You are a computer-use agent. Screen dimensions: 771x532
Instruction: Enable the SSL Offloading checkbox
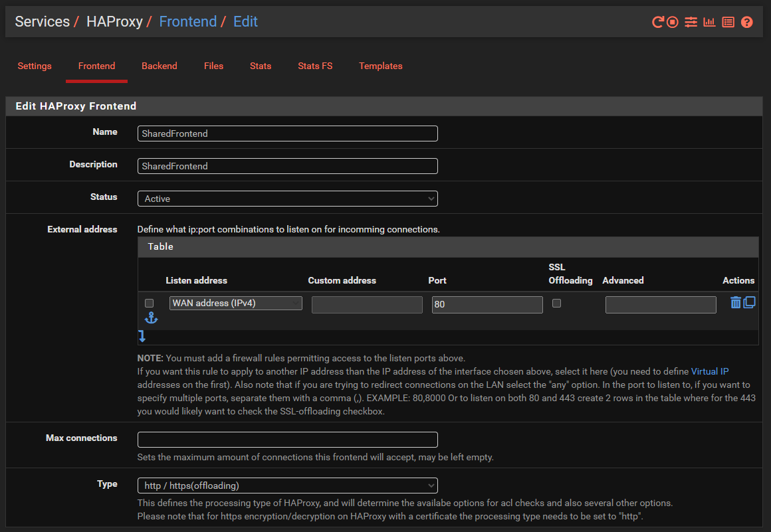coord(556,303)
